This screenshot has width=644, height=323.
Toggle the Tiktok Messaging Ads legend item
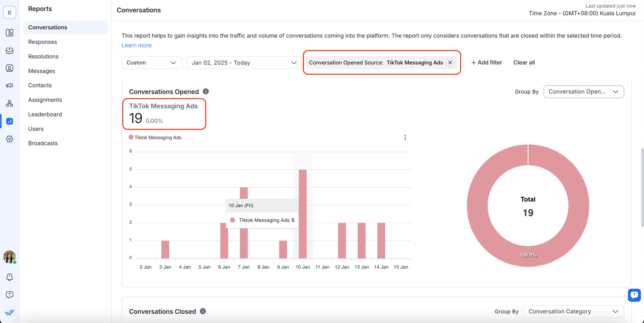(x=155, y=138)
